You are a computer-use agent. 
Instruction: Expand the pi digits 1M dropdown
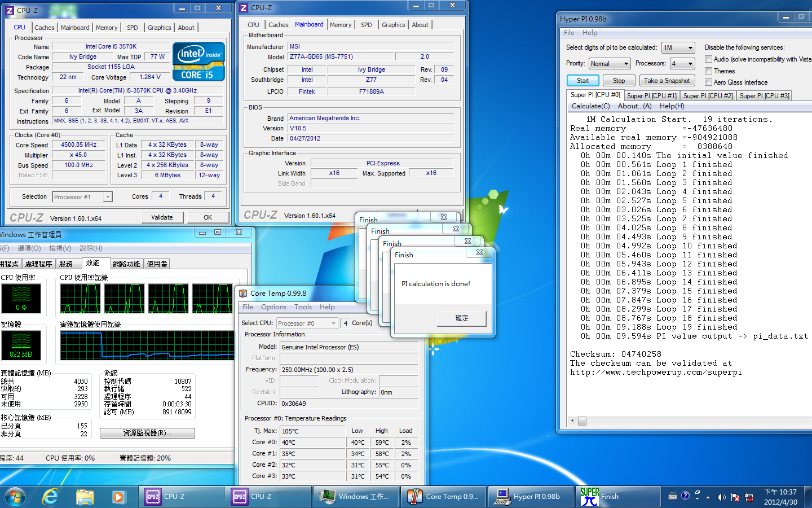coord(678,48)
